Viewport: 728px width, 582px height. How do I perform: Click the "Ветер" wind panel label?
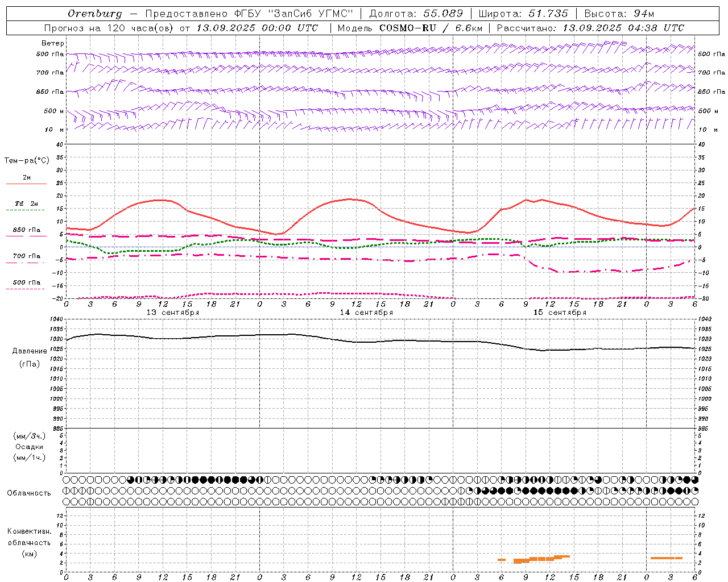point(53,43)
